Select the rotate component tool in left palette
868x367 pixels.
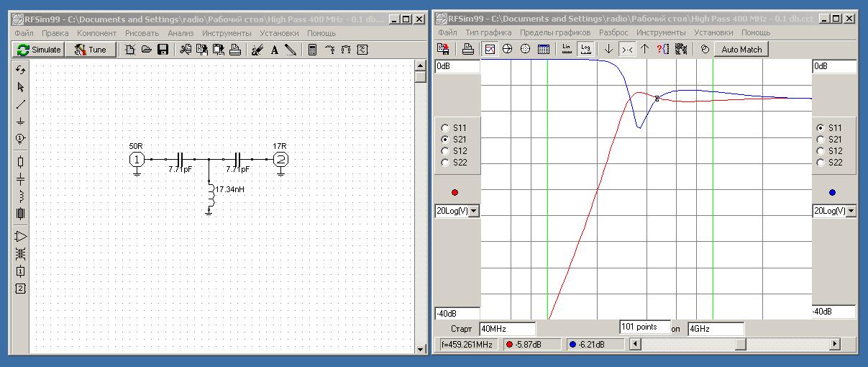(x=20, y=70)
